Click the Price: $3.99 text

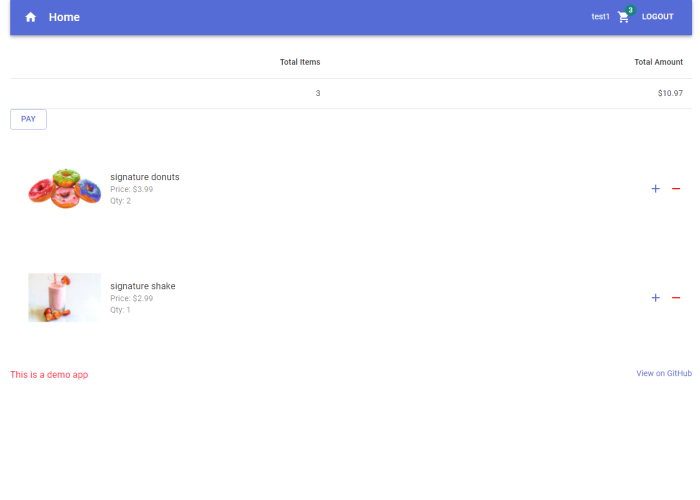[x=132, y=189]
